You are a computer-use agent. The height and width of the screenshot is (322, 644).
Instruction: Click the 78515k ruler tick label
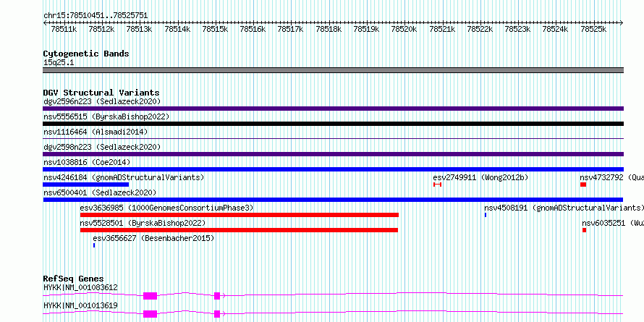click(215, 29)
